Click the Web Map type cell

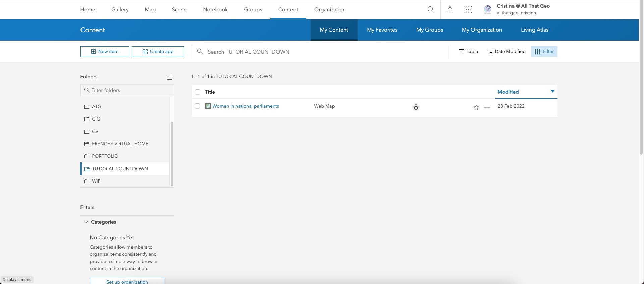coord(324,106)
